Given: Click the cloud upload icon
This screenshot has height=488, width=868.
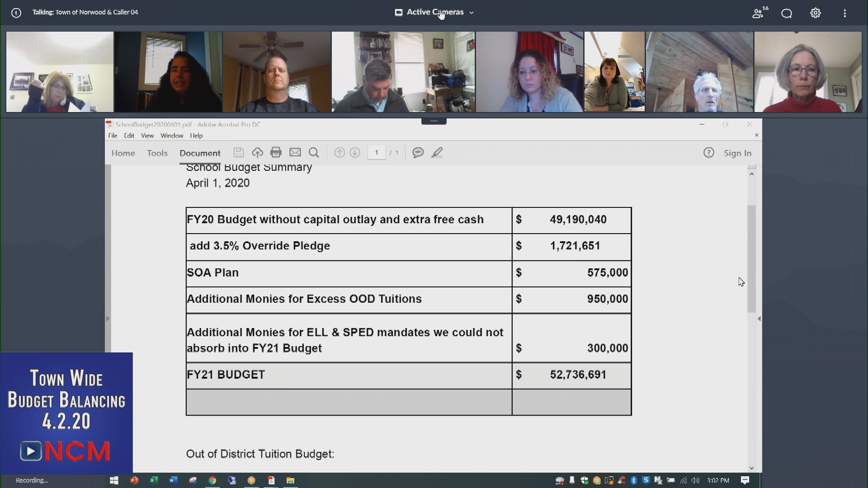Looking at the screenshot, I should (257, 153).
